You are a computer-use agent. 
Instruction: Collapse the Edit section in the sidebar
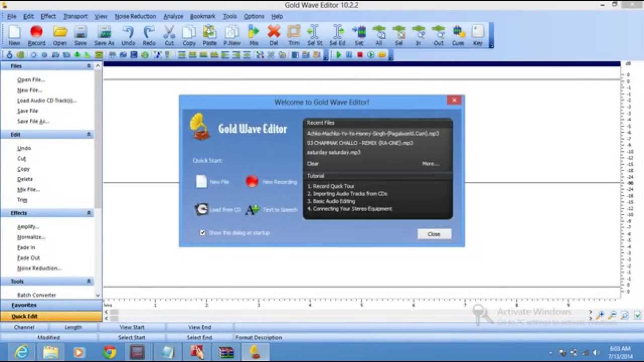(89, 134)
